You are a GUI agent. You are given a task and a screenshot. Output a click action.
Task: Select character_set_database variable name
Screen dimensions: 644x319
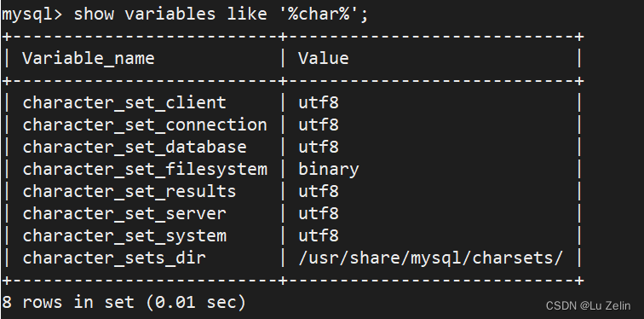pos(135,148)
